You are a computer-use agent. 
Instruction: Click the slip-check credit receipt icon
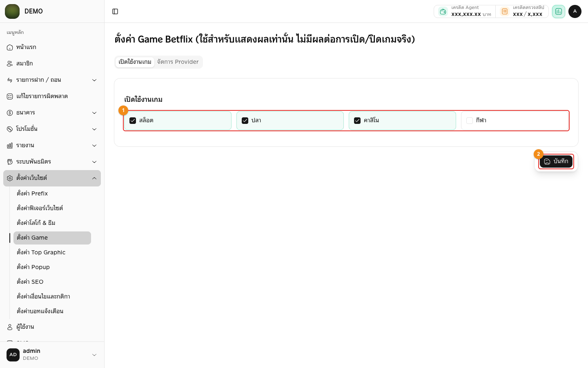pos(505,11)
